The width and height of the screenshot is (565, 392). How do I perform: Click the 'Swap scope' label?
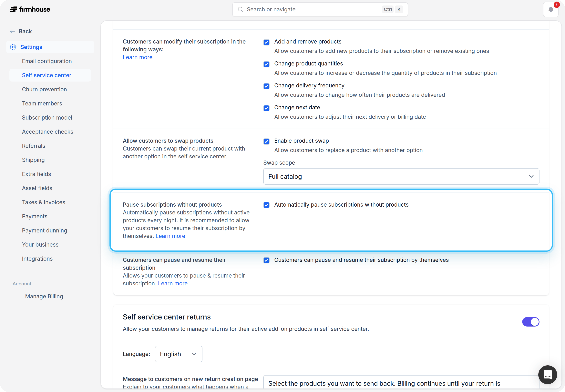(279, 163)
